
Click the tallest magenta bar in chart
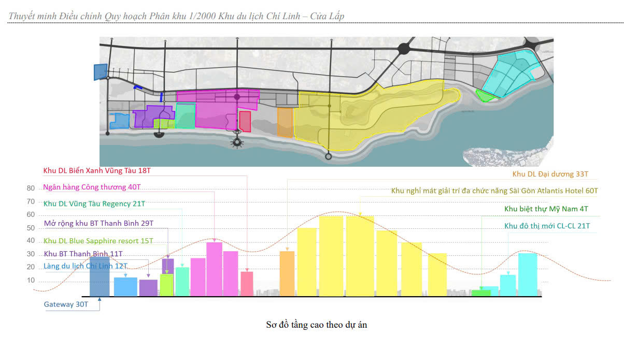214,269
